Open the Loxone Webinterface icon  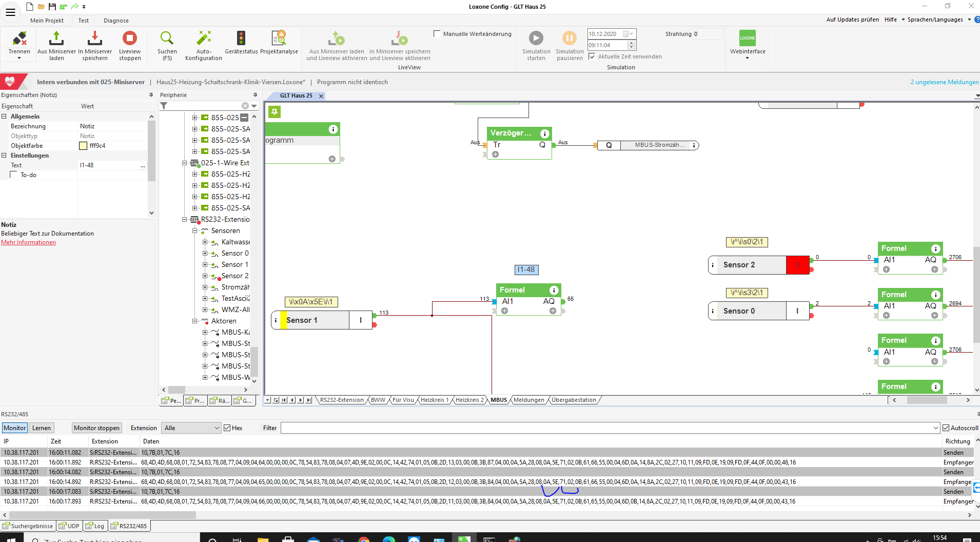click(747, 39)
